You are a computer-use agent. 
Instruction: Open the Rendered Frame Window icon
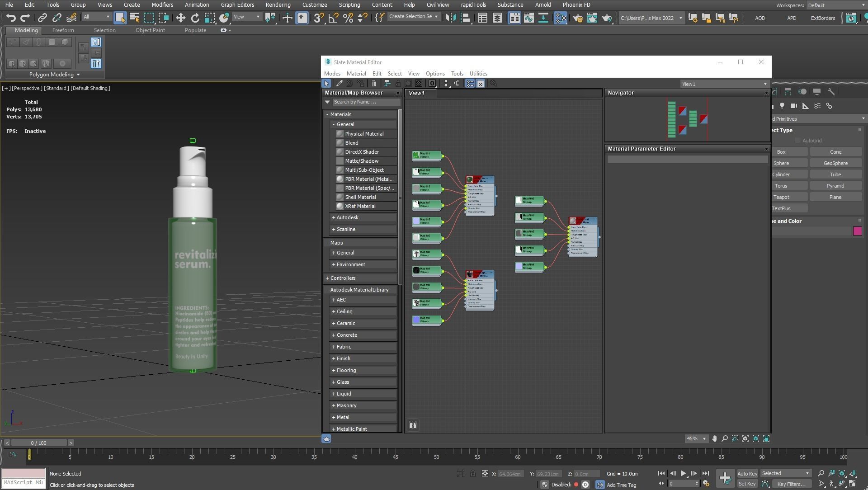592,18
